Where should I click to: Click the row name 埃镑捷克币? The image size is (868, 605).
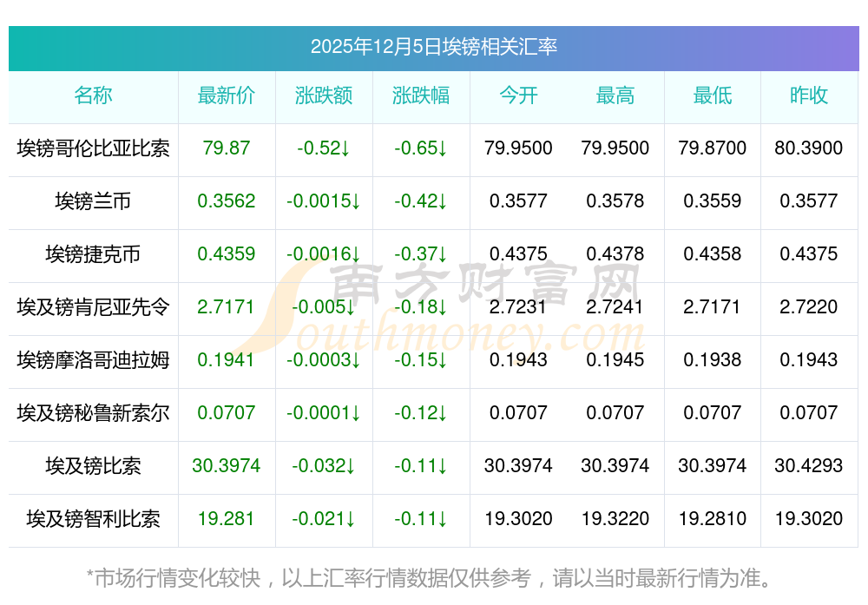point(93,254)
